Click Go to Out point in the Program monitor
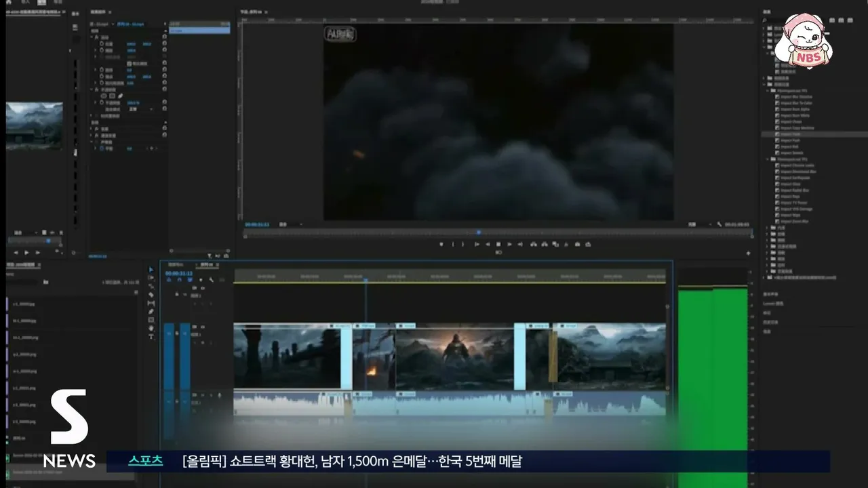 click(520, 244)
